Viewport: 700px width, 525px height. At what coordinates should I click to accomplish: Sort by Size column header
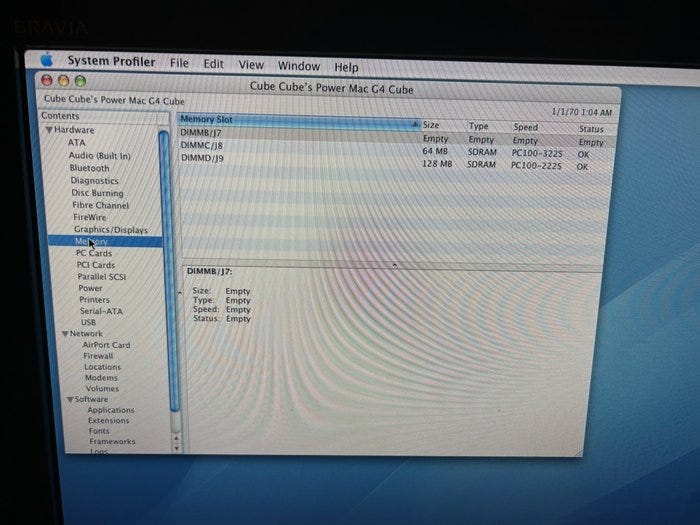442,125
